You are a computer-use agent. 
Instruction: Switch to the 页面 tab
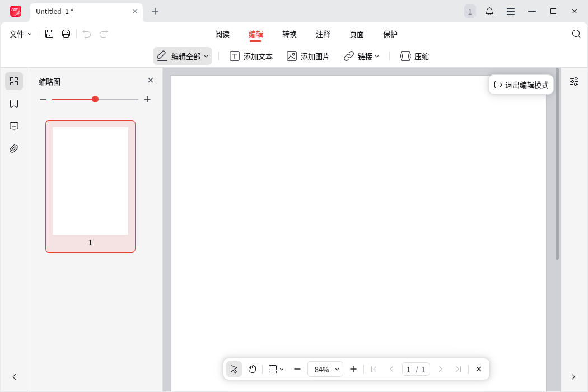coord(357,34)
